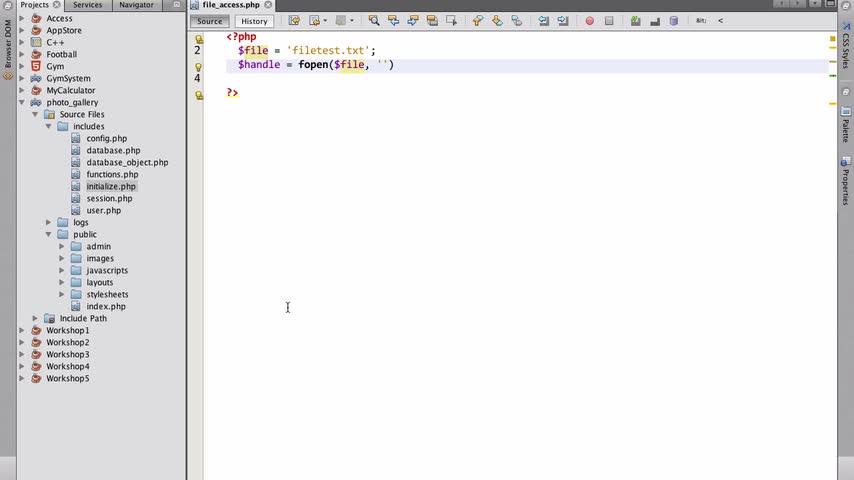Select config.php in project tree
This screenshot has width=854, height=480.
tap(106, 138)
